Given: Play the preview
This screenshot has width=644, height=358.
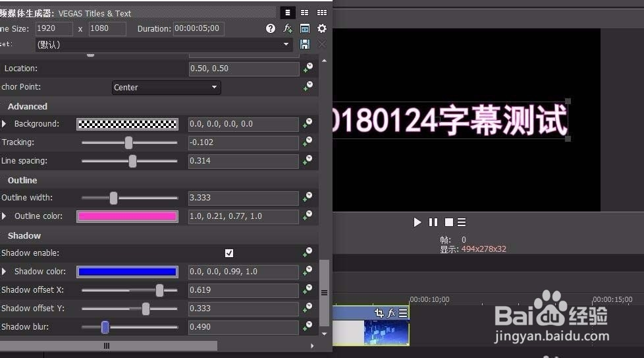Looking at the screenshot, I should (x=417, y=222).
